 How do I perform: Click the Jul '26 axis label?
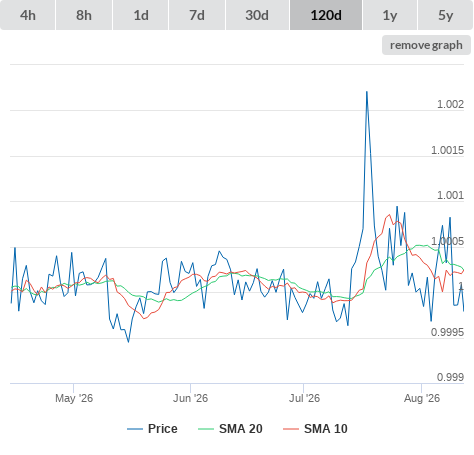coord(304,398)
